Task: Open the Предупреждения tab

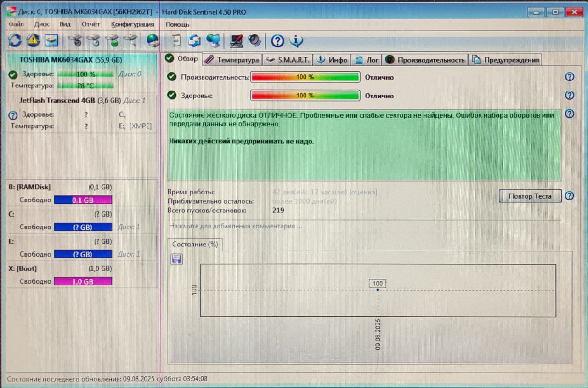Action: (x=505, y=60)
